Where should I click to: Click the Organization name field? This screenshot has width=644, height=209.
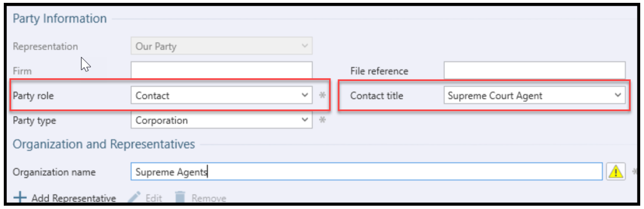point(366,172)
